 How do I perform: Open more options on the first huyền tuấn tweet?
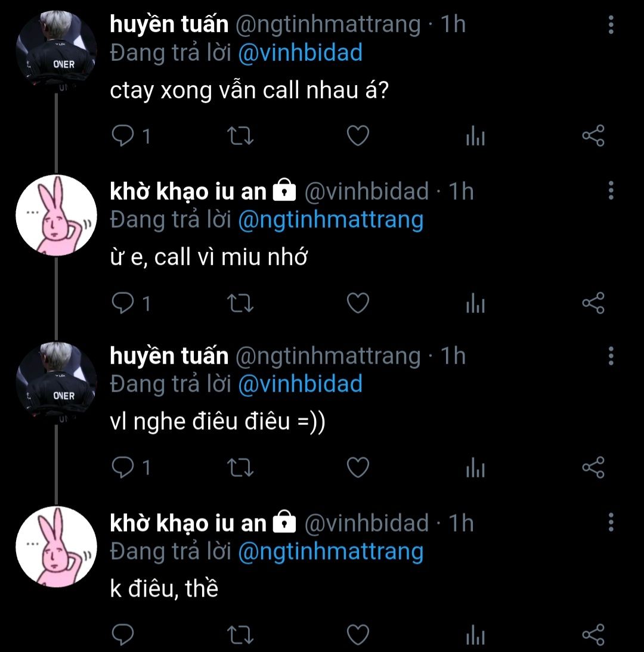click(611, 25)
